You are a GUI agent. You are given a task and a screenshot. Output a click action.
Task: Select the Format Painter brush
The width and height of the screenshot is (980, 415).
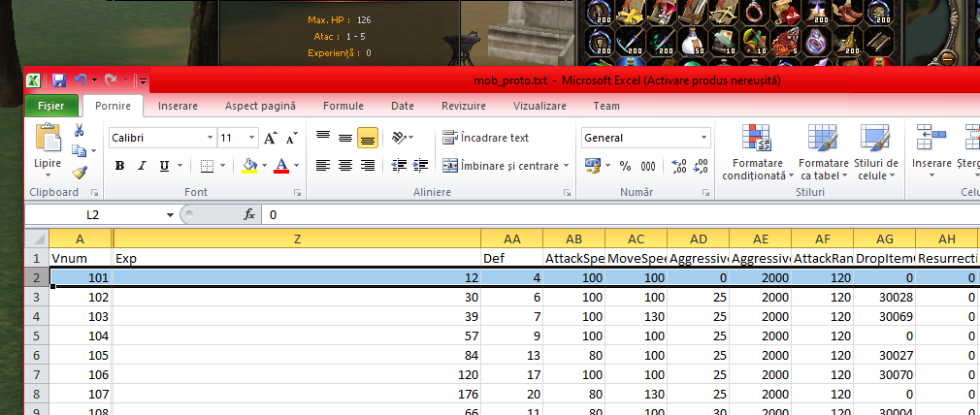click(80, 173)
